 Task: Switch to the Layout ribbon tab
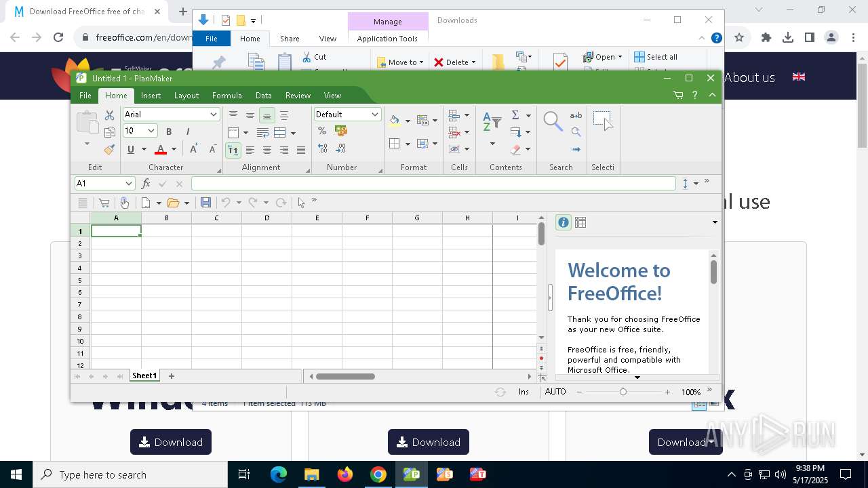(186, 96)
